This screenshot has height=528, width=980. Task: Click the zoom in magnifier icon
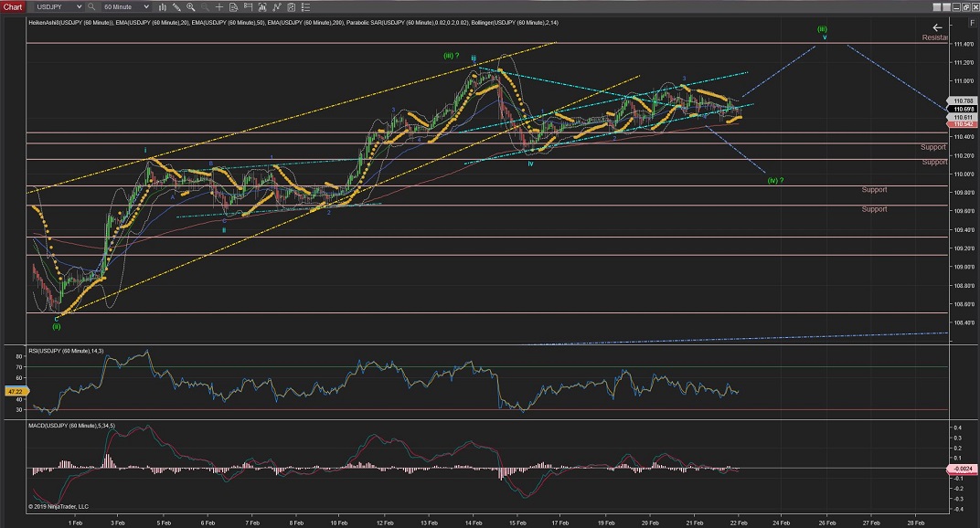[x=191, y=6]
